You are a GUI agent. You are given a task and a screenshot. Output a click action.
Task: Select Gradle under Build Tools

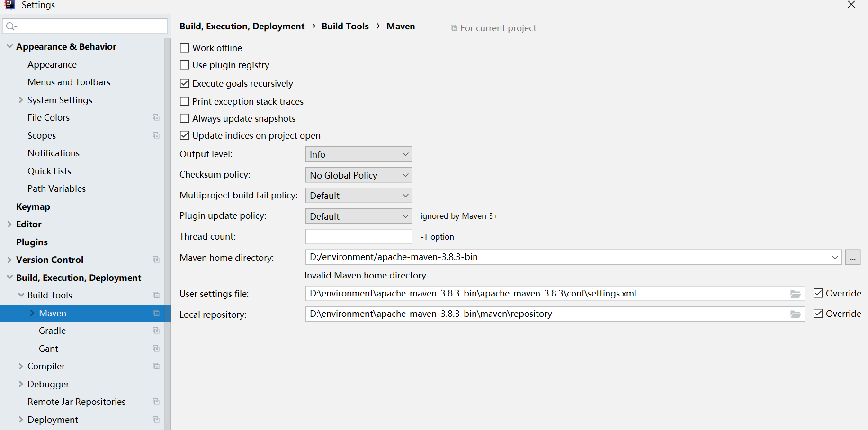point(52,331)
